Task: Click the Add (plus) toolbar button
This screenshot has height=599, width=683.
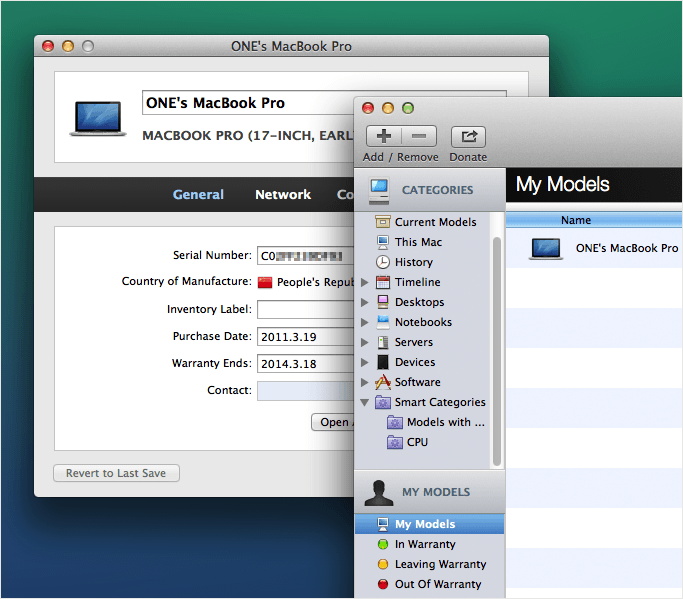Action: (384, 136)
